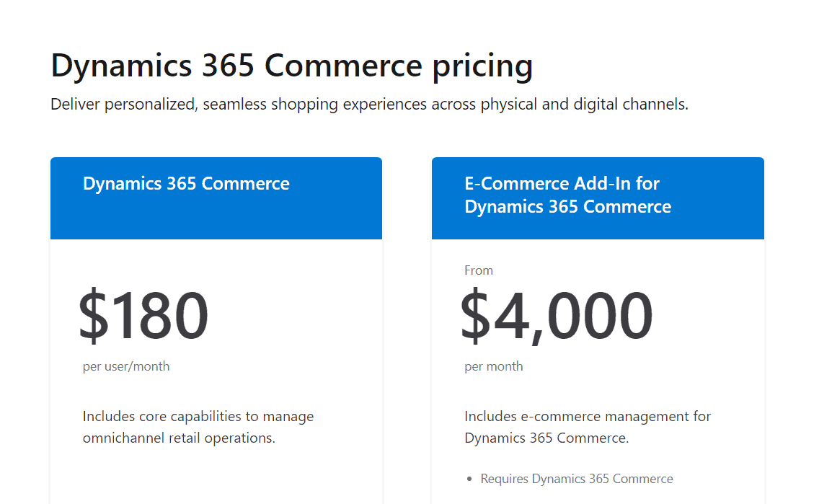Select the "Dynamics 365 Commerce" card title
832x504 pixels.
tap(186, 184)
